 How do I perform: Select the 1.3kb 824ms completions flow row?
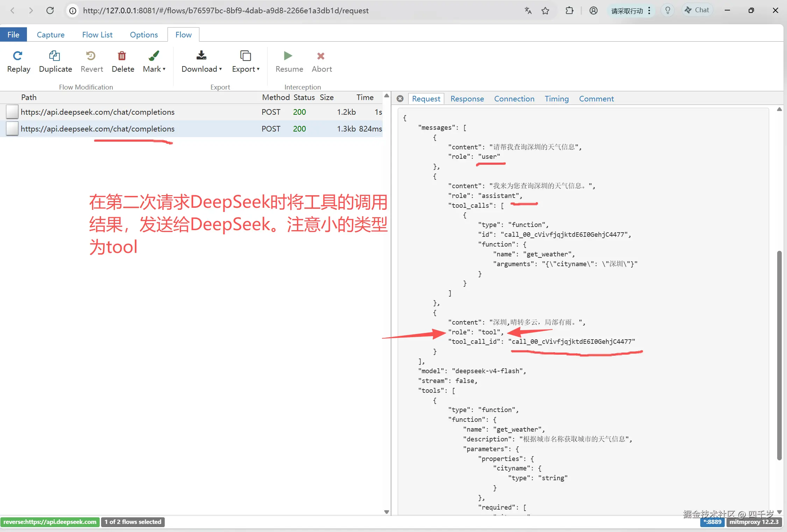(x=191, y=129)
